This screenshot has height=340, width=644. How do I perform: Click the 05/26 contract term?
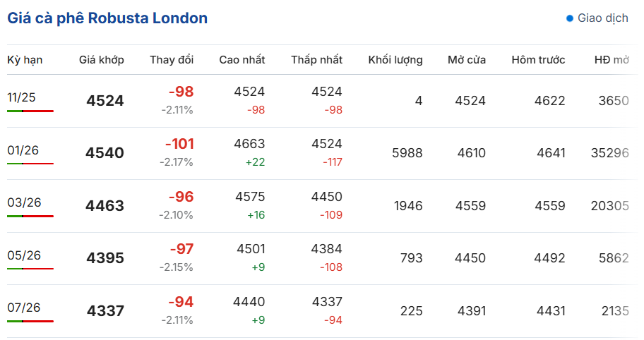coord(24,255)
